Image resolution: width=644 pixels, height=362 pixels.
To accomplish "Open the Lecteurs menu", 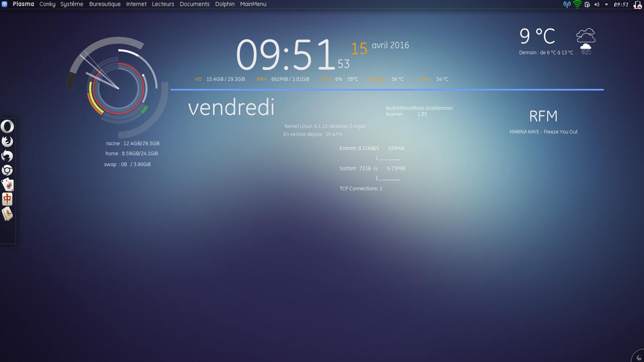I will coord(163,4).
